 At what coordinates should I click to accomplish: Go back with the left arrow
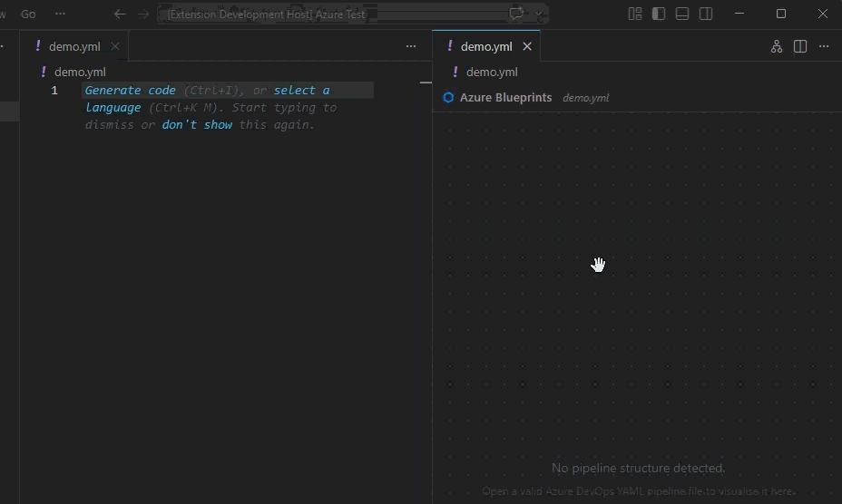click(x=120, y=14)
